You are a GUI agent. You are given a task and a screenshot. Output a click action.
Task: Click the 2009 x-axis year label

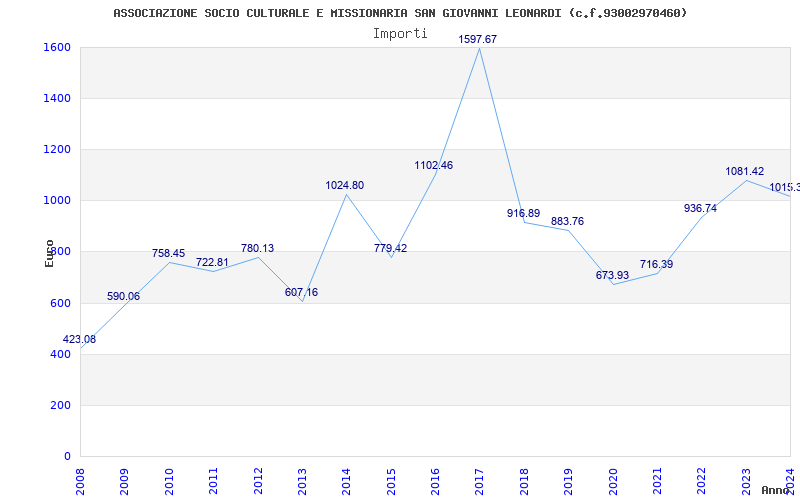pos(124,481)
